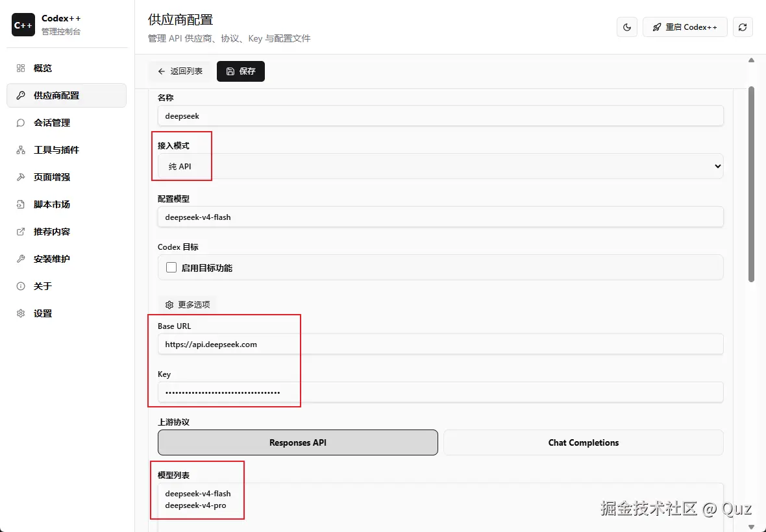Enable the 启用目标功能 checkbox
This screenshot has width=766, height=532.
click(x=171, y=267)
